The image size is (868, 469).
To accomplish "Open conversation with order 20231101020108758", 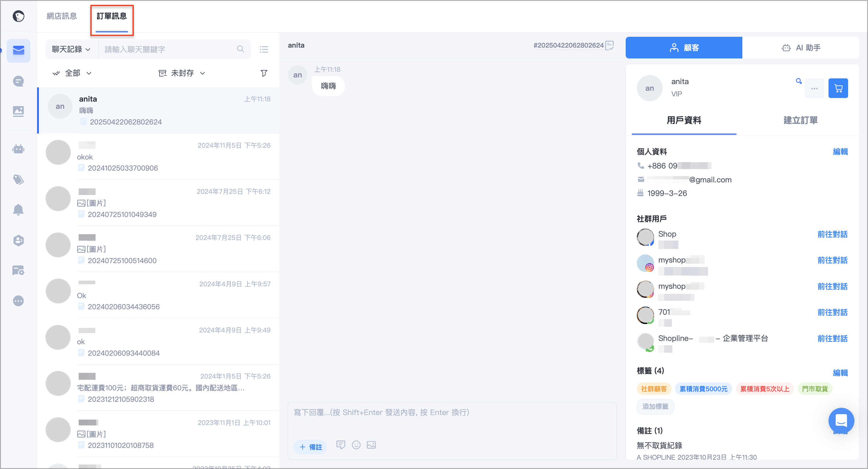I will point(158,434).
